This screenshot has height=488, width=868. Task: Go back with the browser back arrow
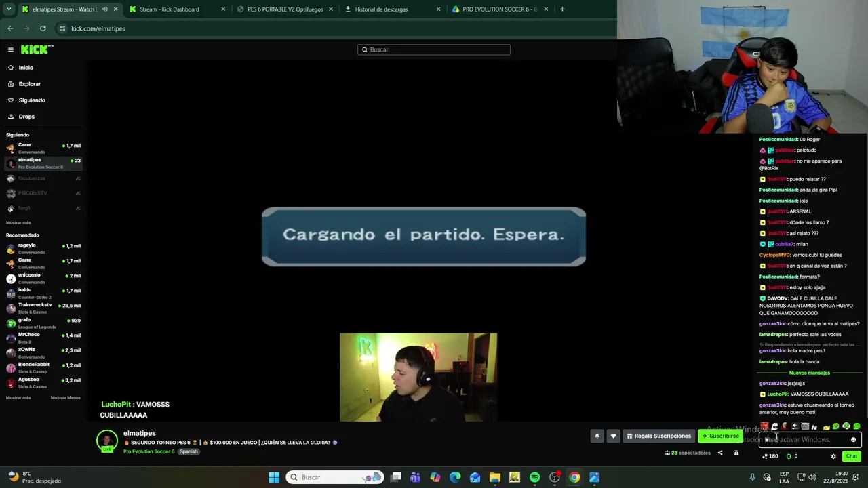10,28
